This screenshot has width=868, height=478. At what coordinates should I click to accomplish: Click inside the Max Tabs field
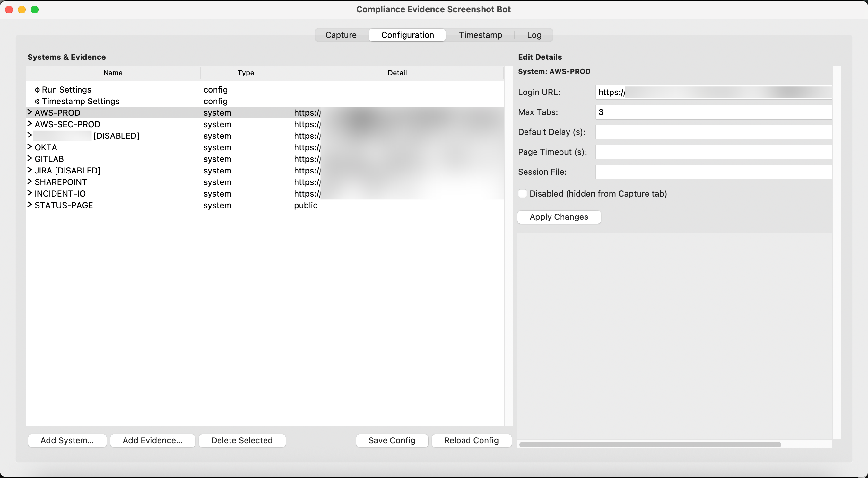click(x=707, y=112)
